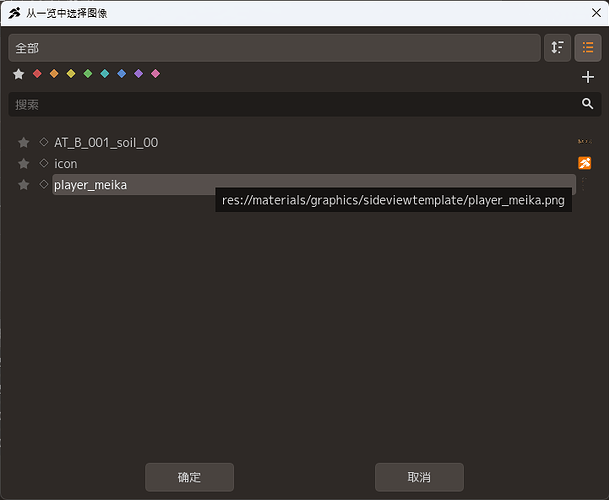
Task: Click the magnifier search icon
Action: pos(587,104)
